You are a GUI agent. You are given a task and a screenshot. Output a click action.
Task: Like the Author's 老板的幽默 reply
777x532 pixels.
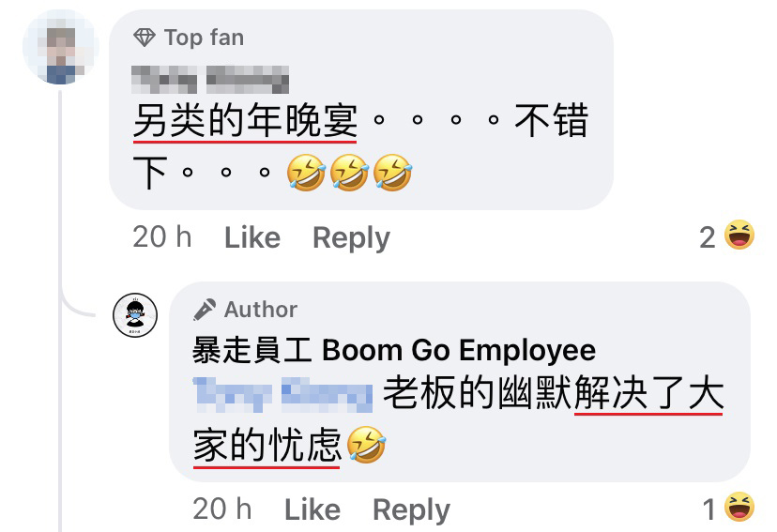312,509
